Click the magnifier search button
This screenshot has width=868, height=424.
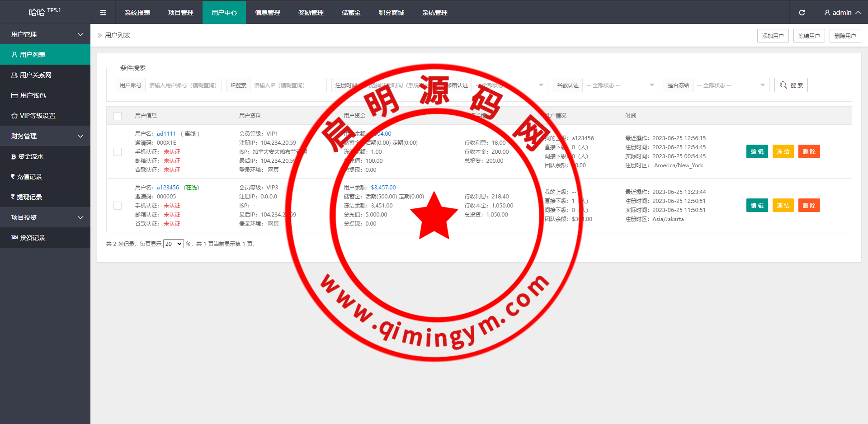(x=791, y=85)
